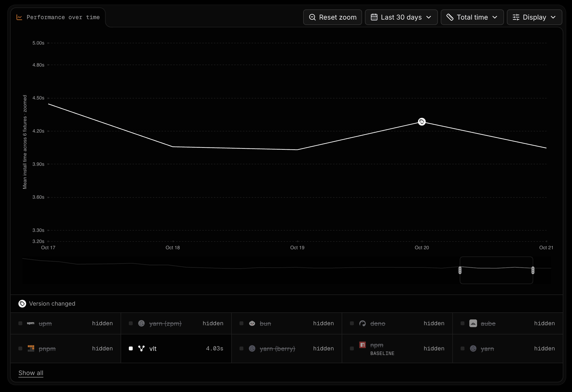572x392 pixels.
Task: Toggle the bun series checkbox
Action: (241, 323)
